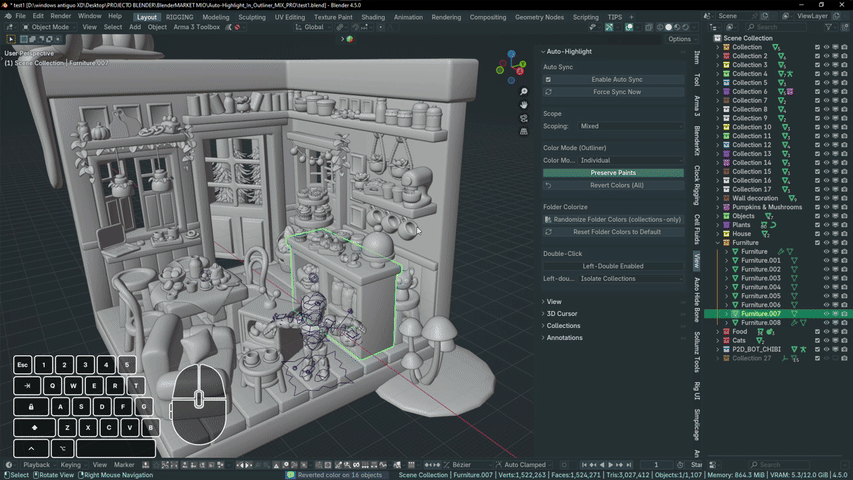Click the current frame number field
Screen dimensions: 853x480
[x=656, y=465]
